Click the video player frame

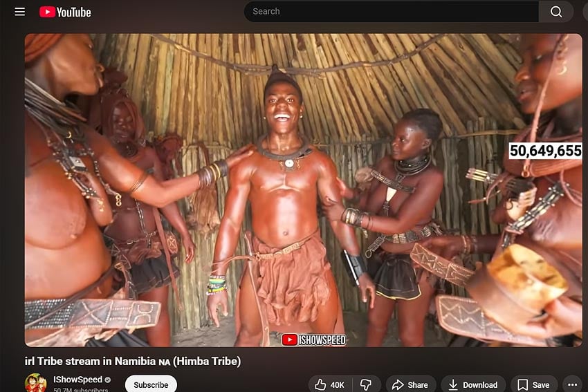(x=304, y=190)
